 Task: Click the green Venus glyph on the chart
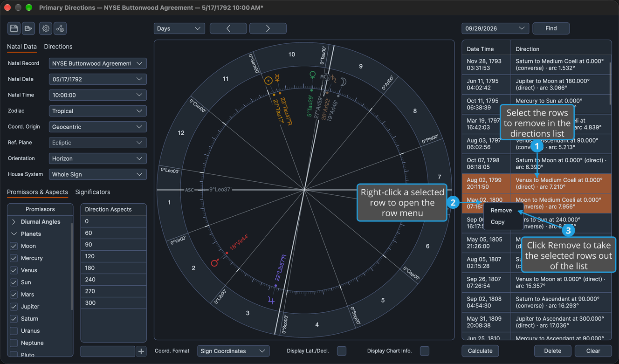click(313, 75)
